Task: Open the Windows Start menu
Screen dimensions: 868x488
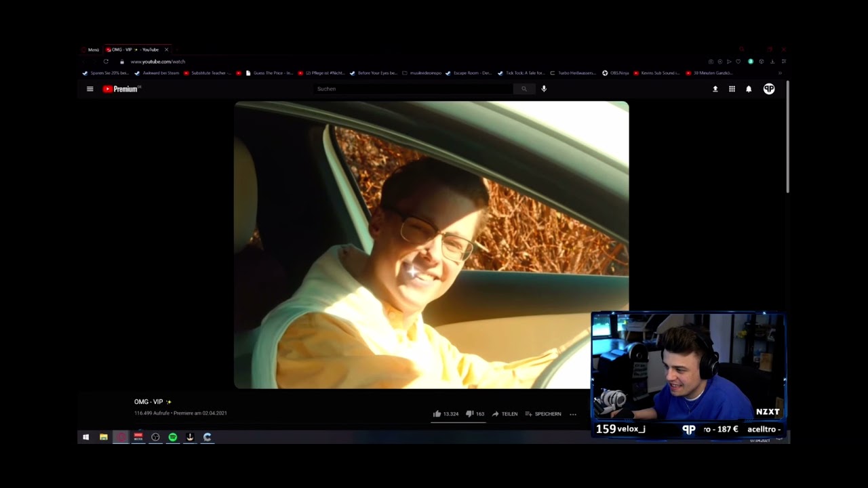Action: click(85, 437)
